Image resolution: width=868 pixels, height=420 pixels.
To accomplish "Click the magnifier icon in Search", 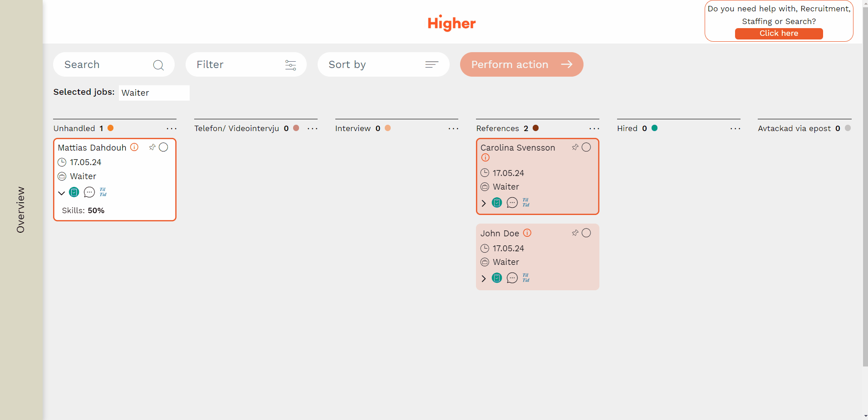I will 158,65.
